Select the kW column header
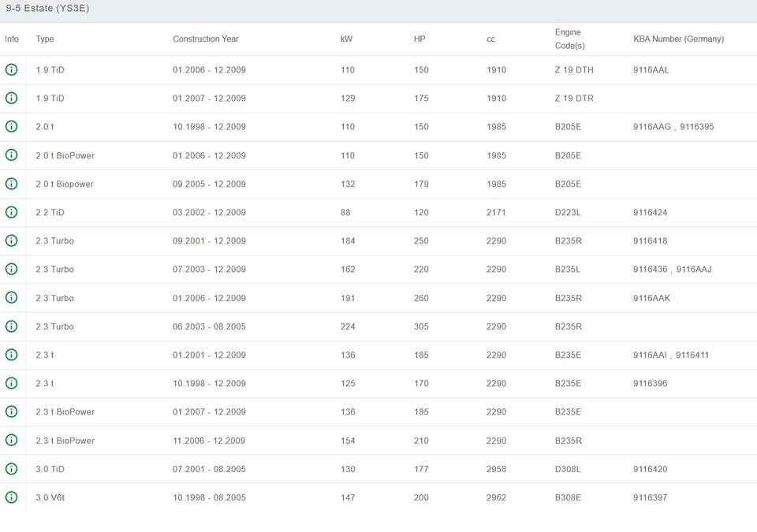 coord(346,39)
